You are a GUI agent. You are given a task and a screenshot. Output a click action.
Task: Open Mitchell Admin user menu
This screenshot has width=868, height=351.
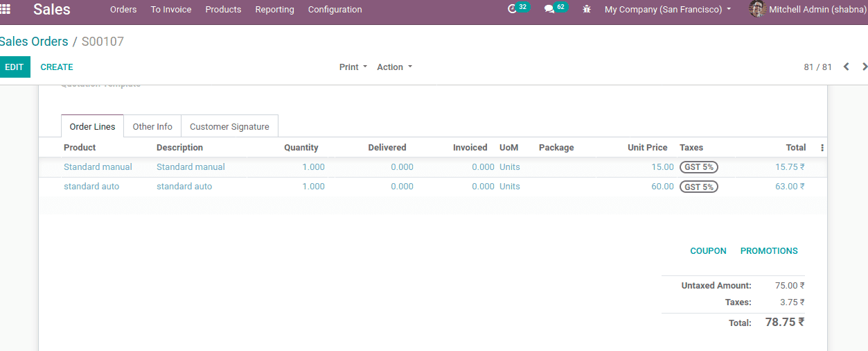(808, 10)
